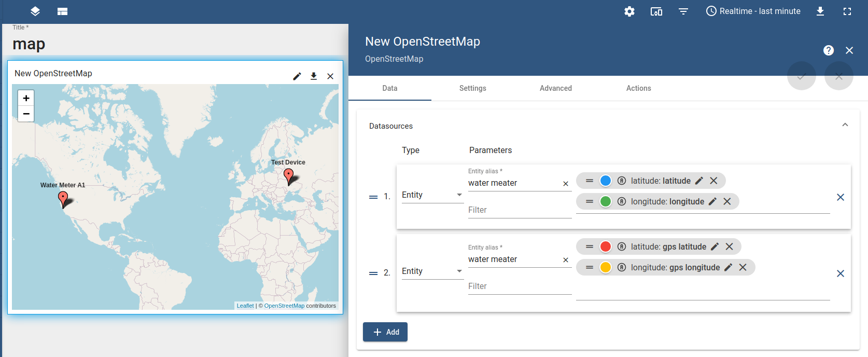
Task: Zoom in on the map
Action: (26, 98)
